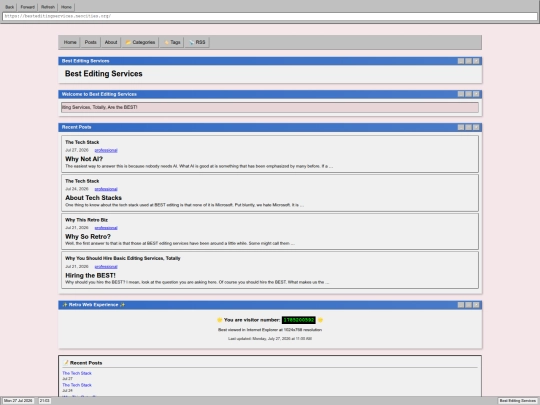Click the green visitor counter number

[x=299, y=320]
